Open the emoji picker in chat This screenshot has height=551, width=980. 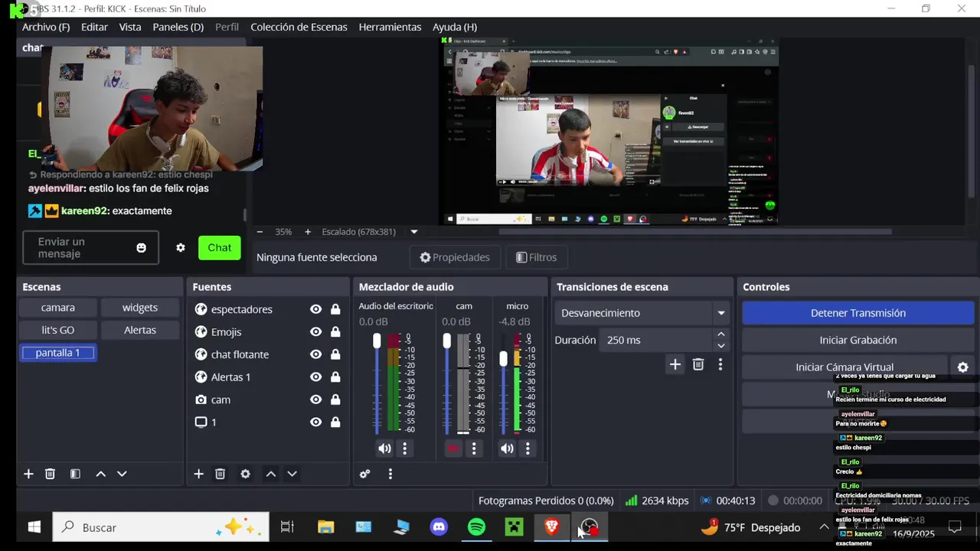141,248
